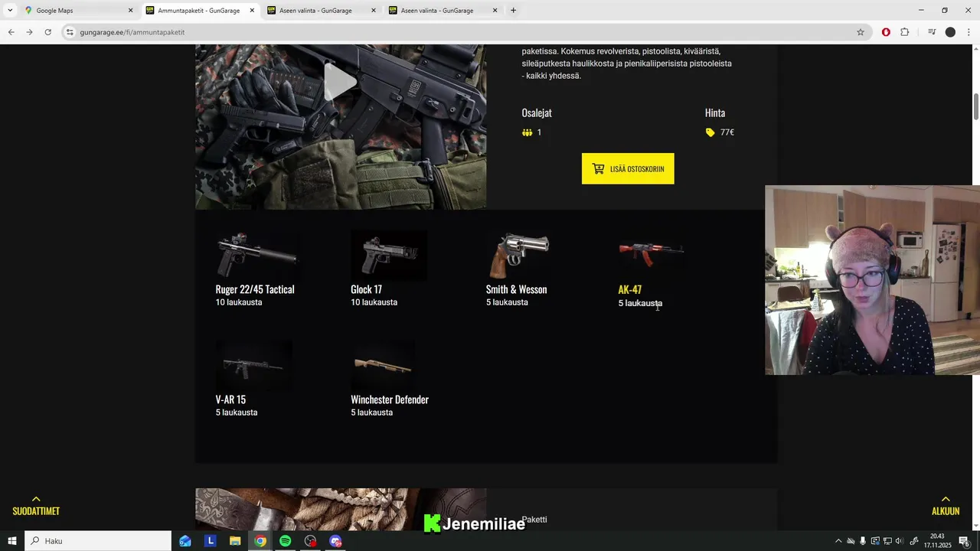The height and width of the screenshot is (551, 980).
Task: Bookmark this page with star icon
Action: 861,32
